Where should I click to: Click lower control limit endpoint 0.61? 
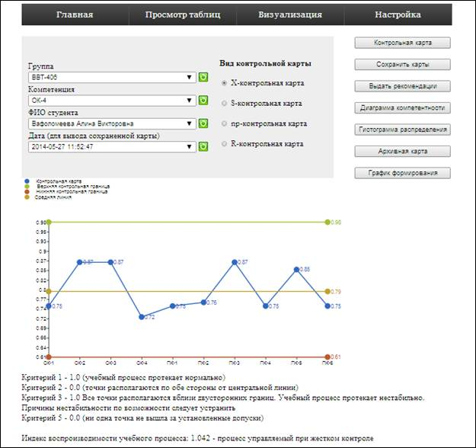pos(327,357)
